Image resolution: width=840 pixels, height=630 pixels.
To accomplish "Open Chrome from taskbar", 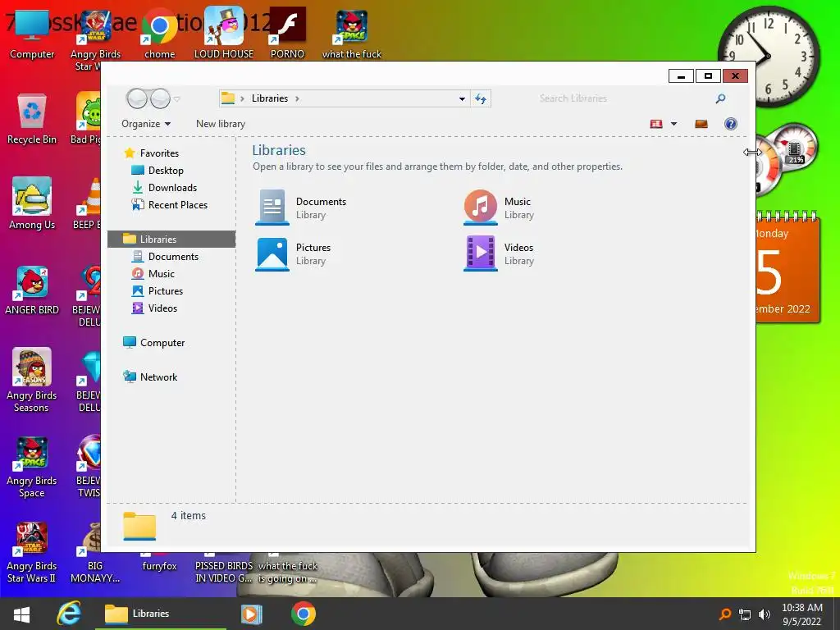I will point(304,614).
